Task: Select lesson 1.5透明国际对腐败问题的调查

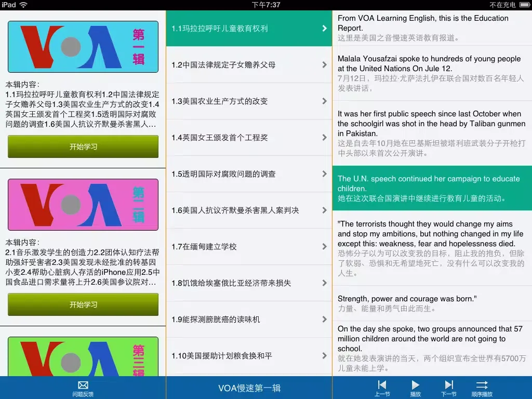Action: point(249,174)
